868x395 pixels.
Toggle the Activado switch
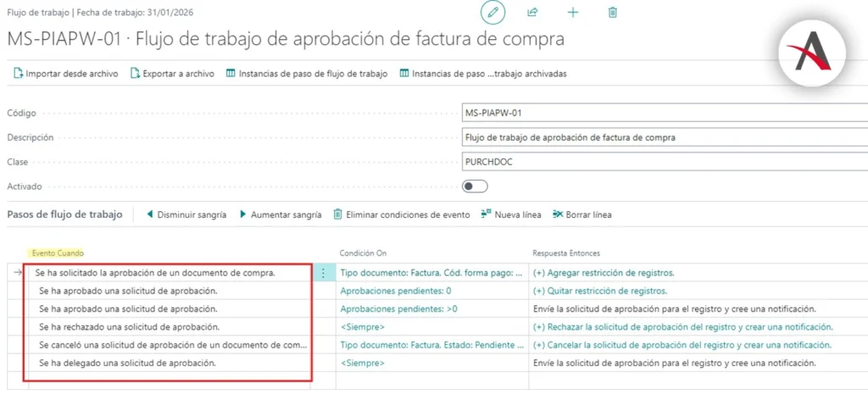click(x=475, y=186)
